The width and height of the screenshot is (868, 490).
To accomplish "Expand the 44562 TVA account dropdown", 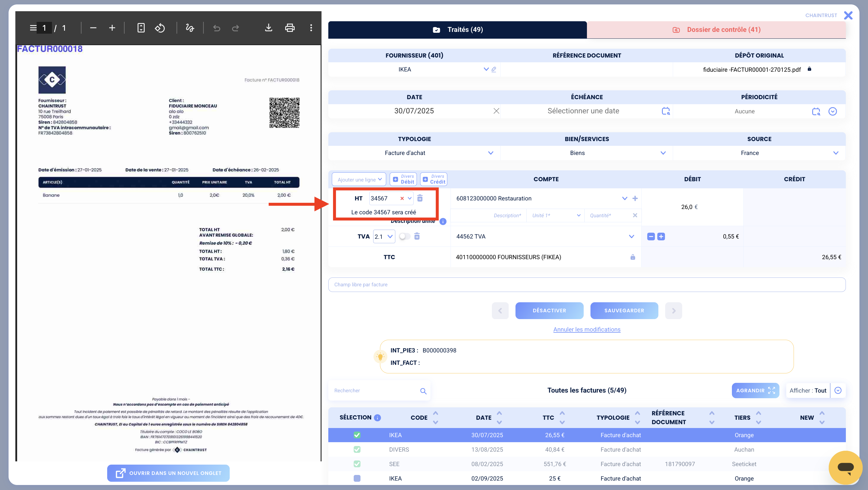I will coord(631,236).
